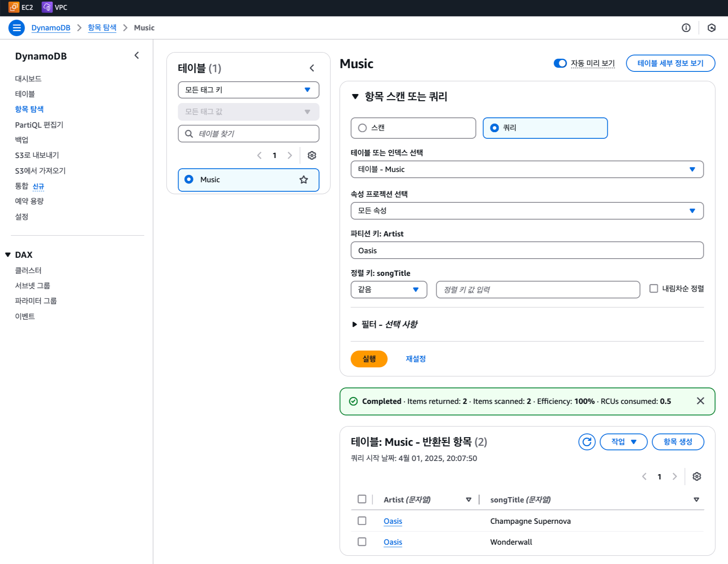
Task: Click the sort key value input field
Action: click(x=538, y=290)
